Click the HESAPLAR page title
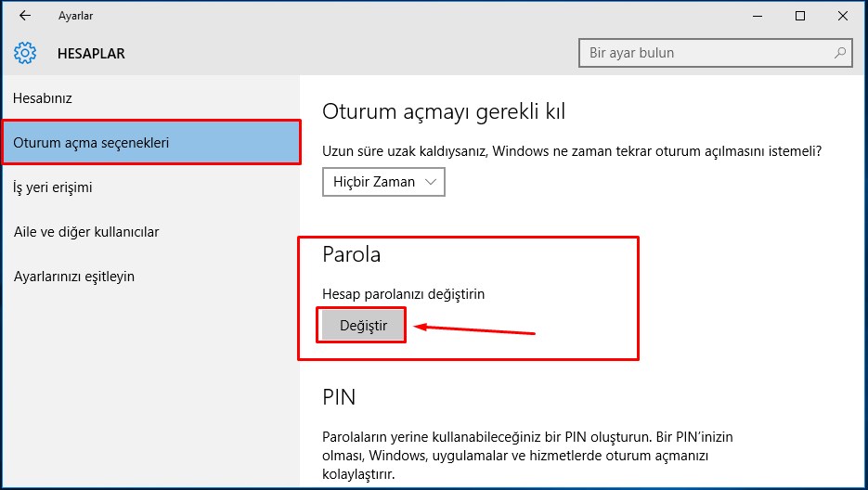The width and height of the screenshot is (868, 490). click(x=91, y=54)
